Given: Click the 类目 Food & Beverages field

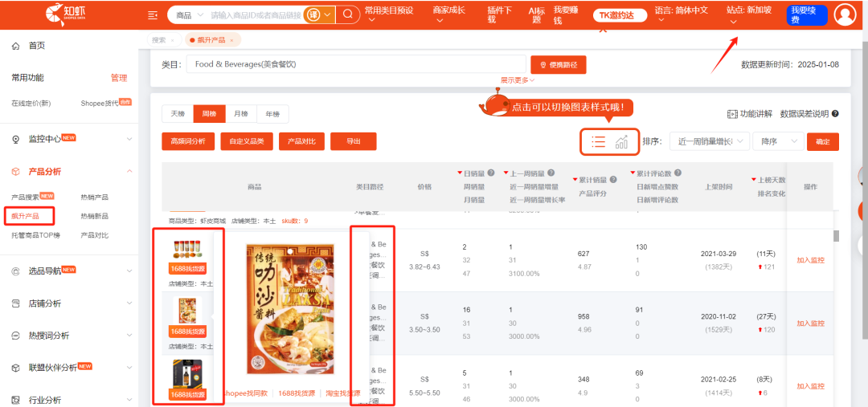Looking at the screenshot, I should coord(356,65).
